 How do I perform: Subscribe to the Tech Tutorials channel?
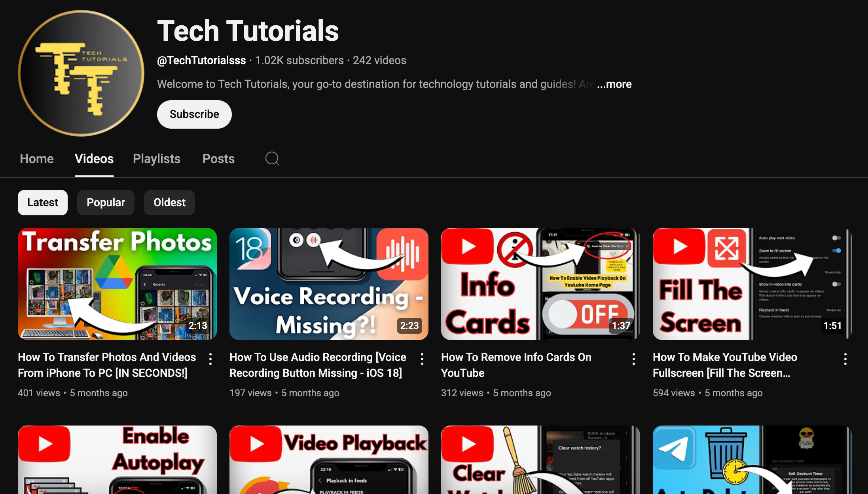[194, 114]
